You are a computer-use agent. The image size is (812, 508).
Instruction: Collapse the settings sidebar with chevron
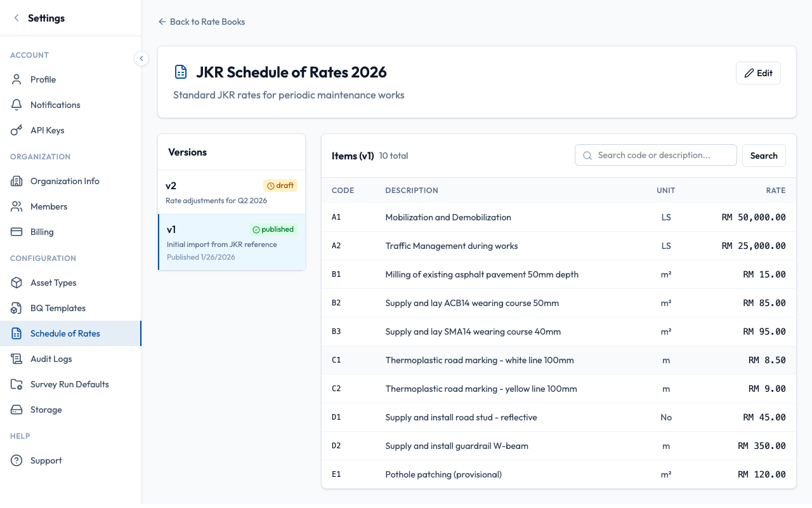(141, 58)
